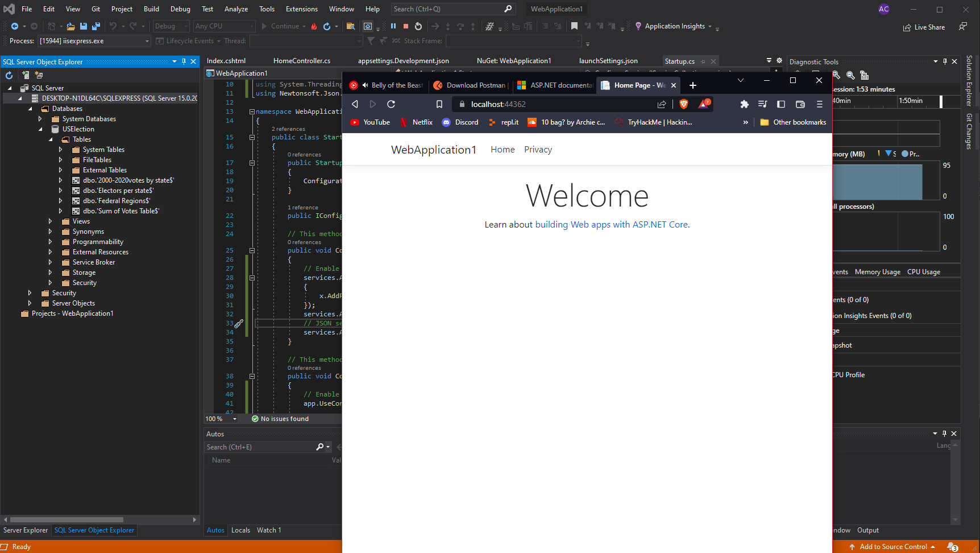Toggle Brave's sidebar panel
This screenshot has width=980, height=553.
coord(781,104)
